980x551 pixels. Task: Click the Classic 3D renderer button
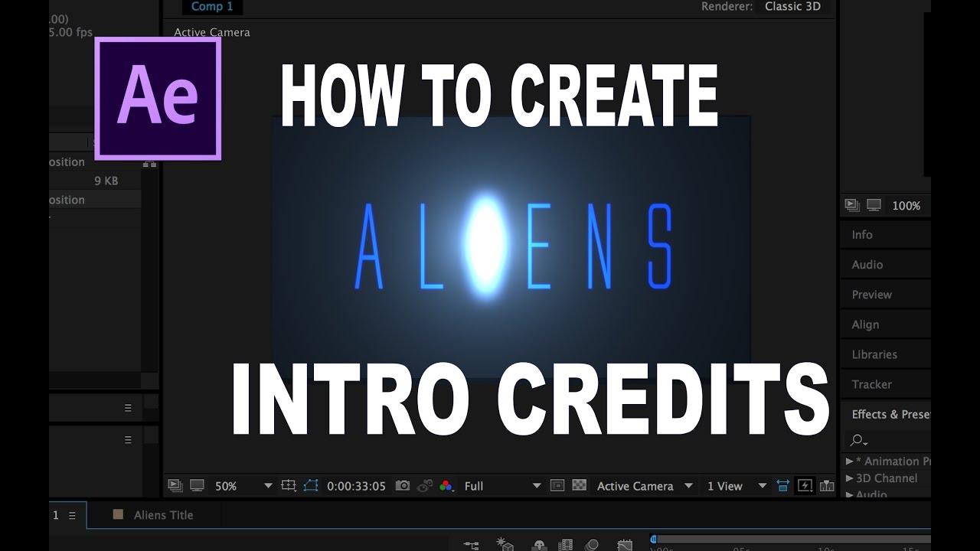tap(793, 6)
